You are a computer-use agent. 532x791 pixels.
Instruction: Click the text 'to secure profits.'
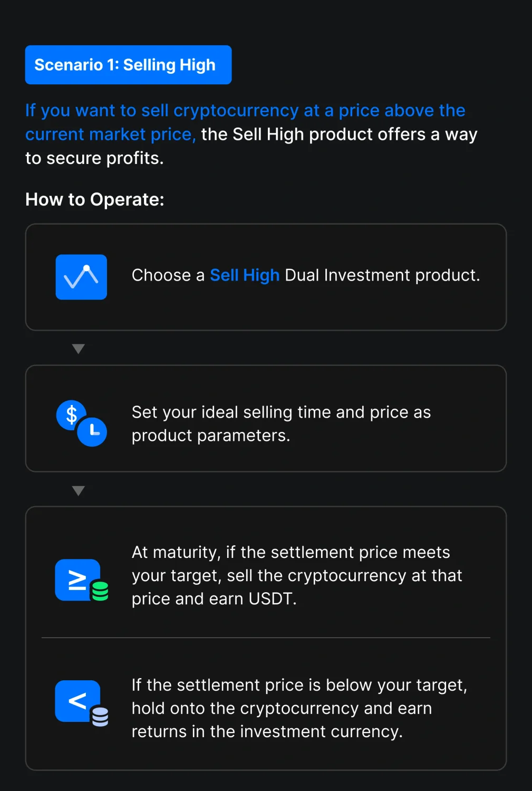click(x=94, y=158)
